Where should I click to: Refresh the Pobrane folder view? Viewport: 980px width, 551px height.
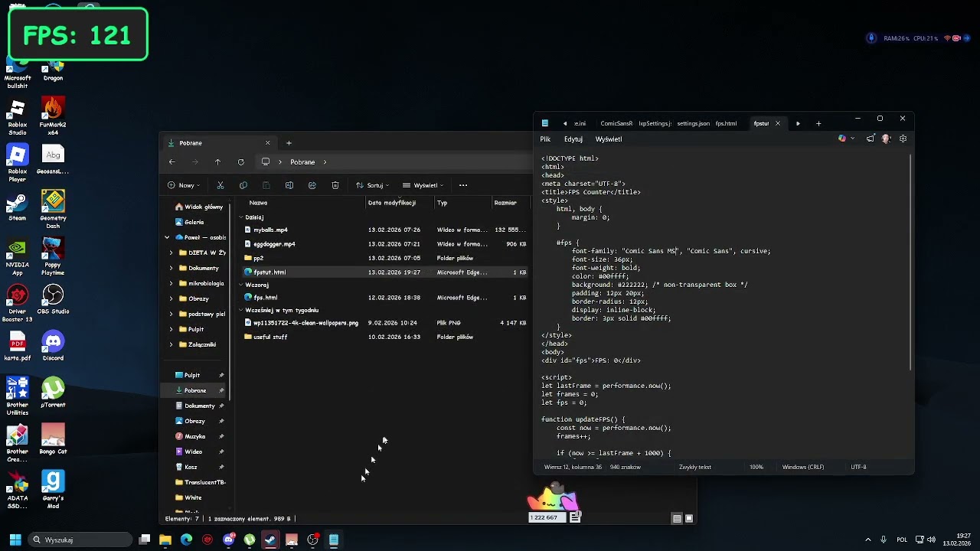(240, 162)
